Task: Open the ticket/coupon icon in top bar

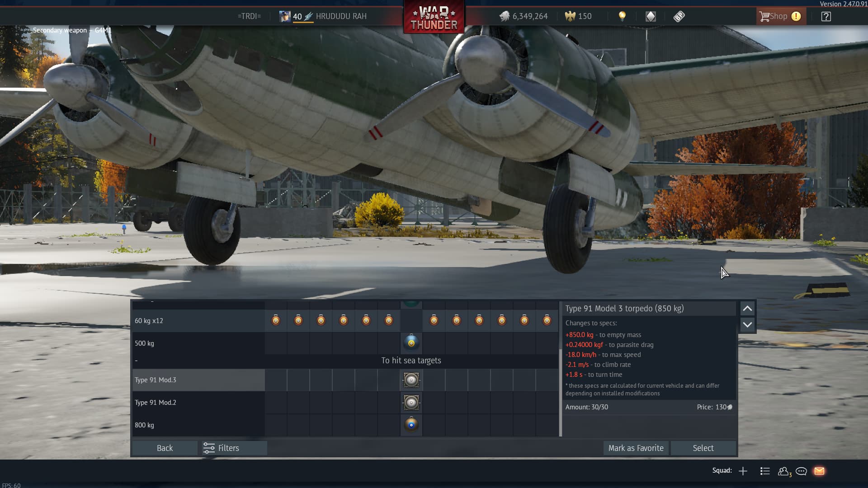Action: tap(679, 16)
